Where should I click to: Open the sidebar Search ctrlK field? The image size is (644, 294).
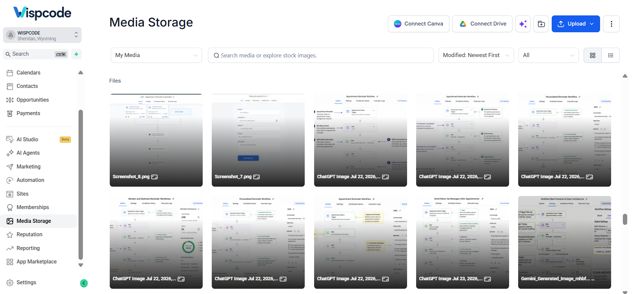pos(36,54)
